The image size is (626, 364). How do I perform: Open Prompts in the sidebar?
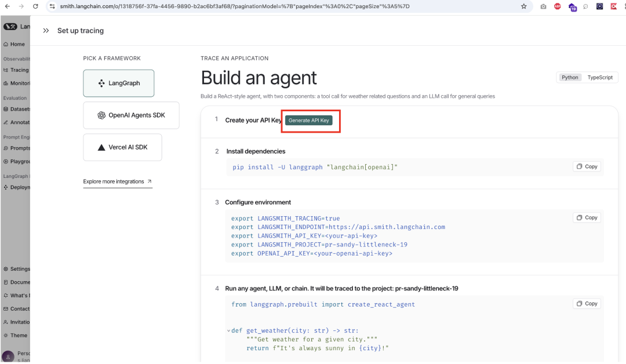(16, 148)
